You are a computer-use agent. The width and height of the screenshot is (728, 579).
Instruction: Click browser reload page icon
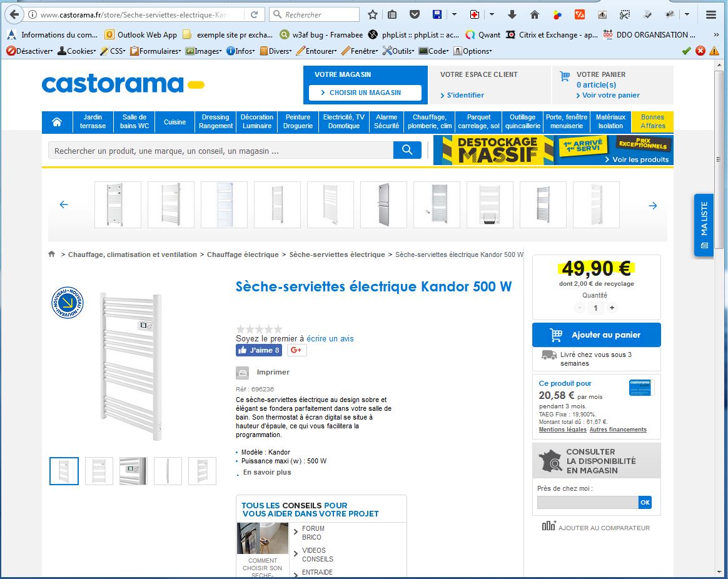254,14
